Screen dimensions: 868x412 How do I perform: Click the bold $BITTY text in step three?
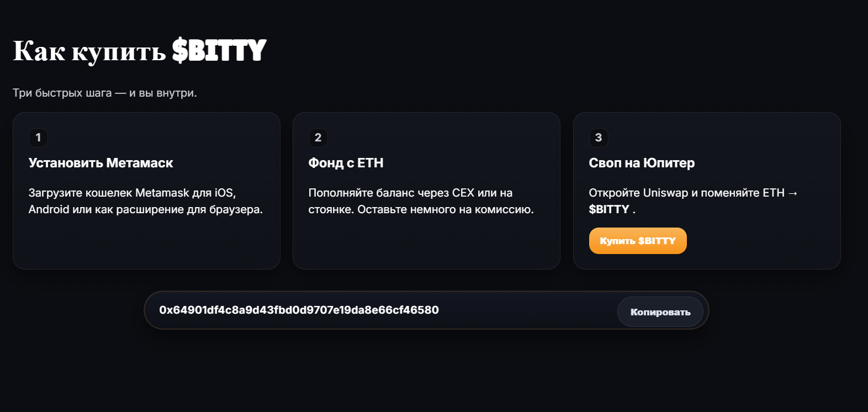click(608, 209)
